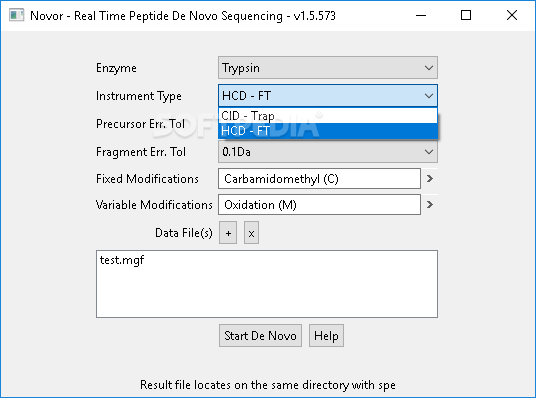Start De Novo sequencing
This screenshot has height=398, width=536.
point(260,336)
